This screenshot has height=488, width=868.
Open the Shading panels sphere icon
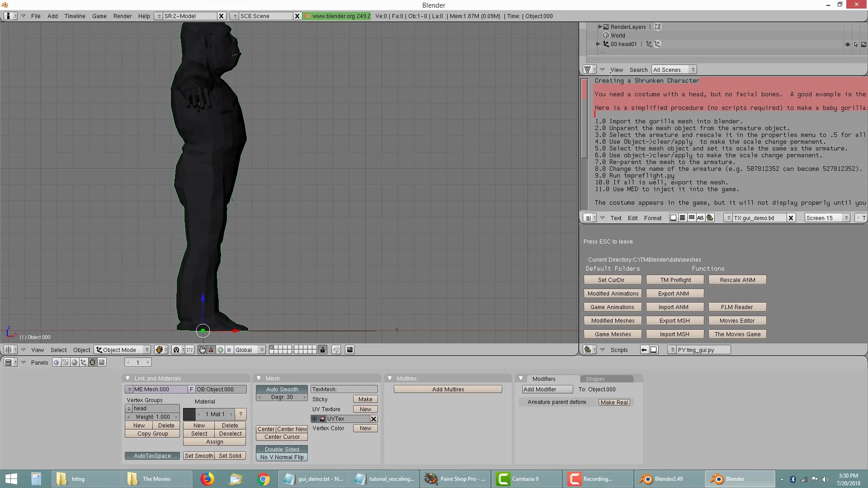tap(75, 362)
